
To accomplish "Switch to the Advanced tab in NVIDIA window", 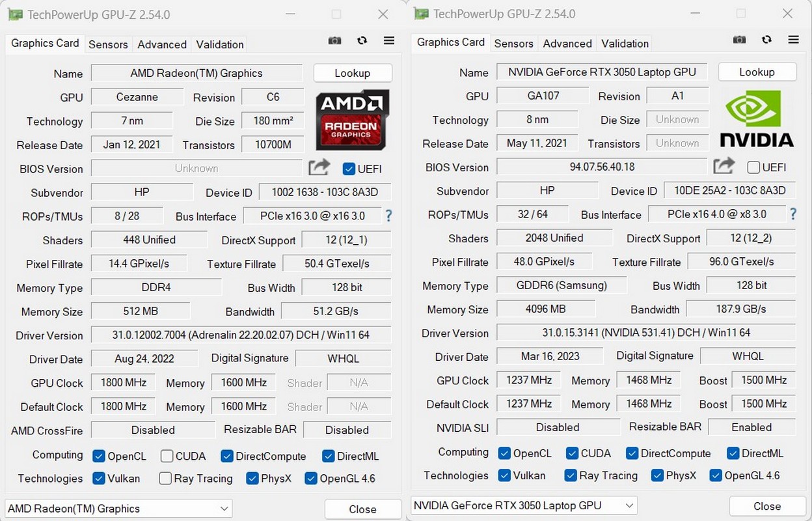I will (x=567, y=44).
